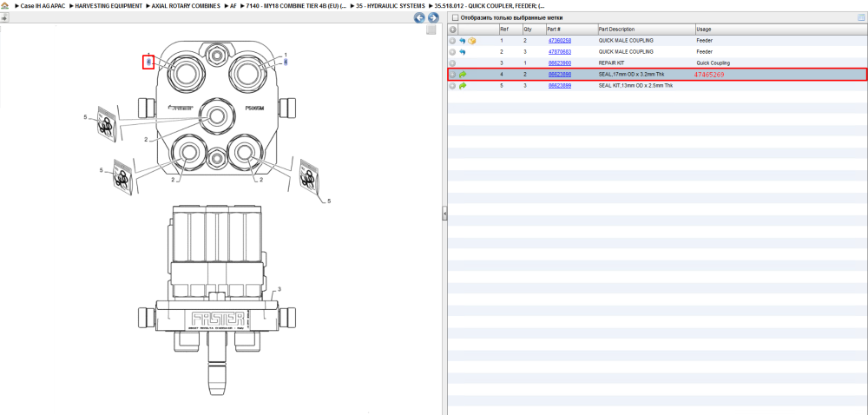Click the round marker in the table header
868x415 pixels.
click(452, 30)
